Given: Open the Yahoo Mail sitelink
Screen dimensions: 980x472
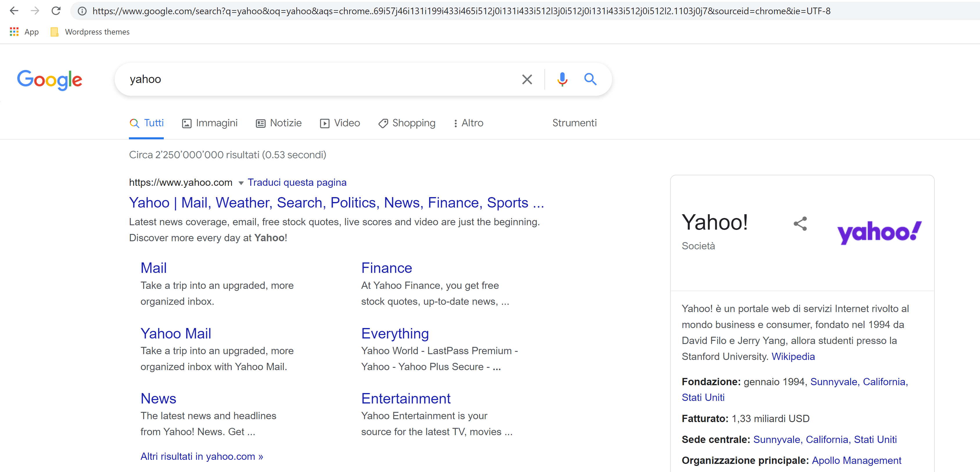Looking at the screenshot, I should (x=176, y=334).
